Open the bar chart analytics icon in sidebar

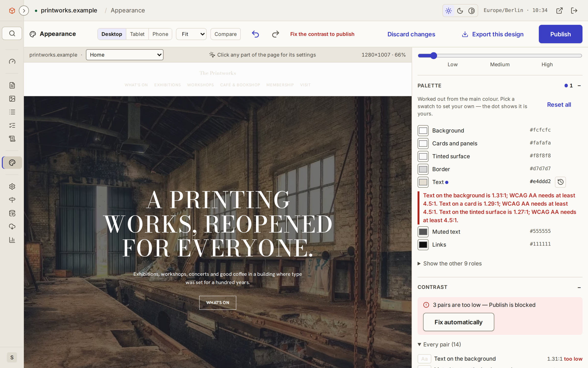point(12,240)
